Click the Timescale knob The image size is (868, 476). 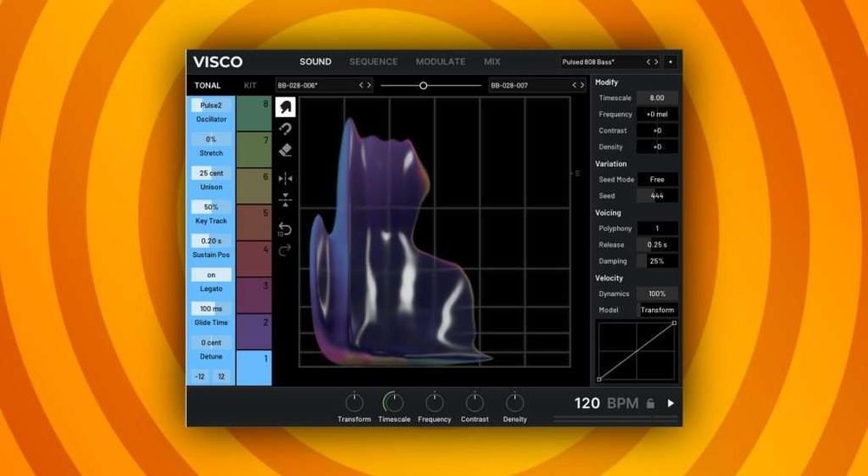(x=394, y=403)
